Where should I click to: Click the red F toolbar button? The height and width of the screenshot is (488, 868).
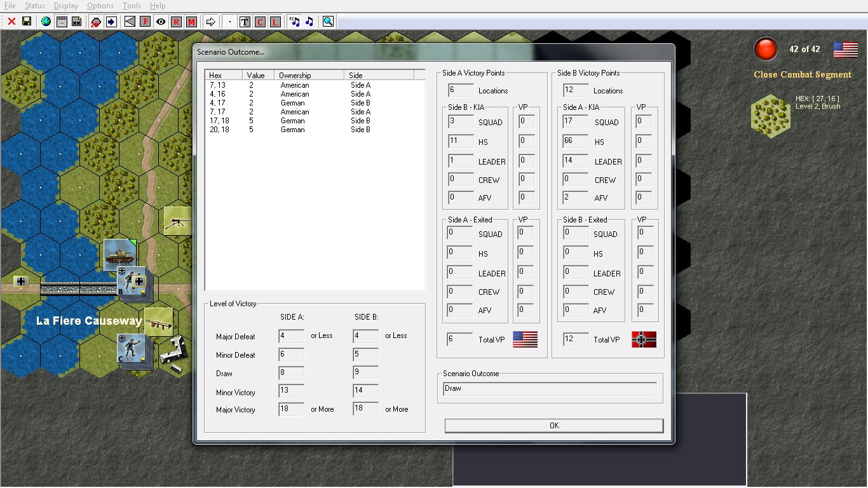(x=145, y=22)
